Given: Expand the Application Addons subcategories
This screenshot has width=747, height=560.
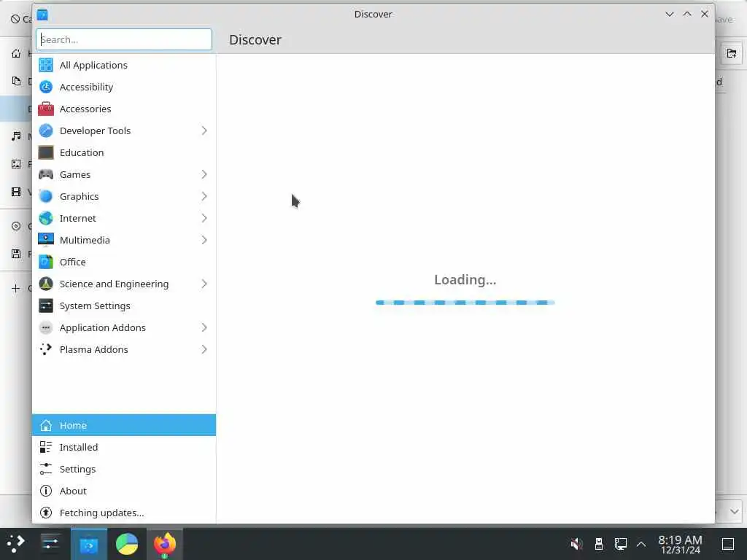Looking at the screenshot, I should point(204,327).
